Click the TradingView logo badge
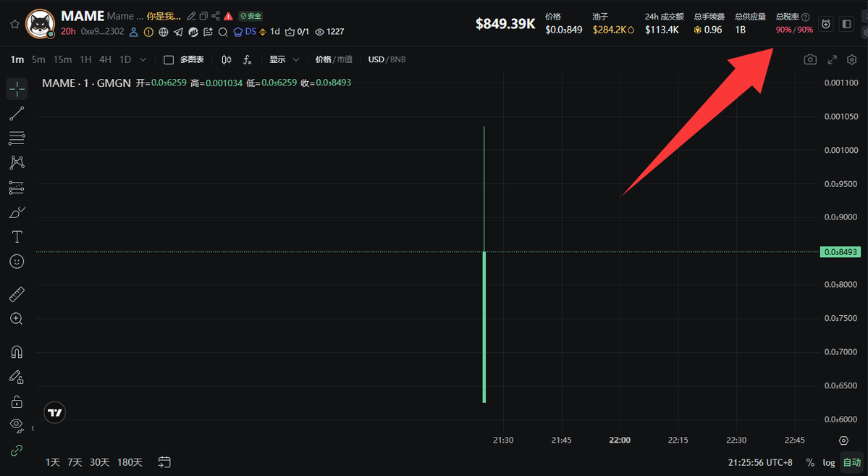 [55, 413]
